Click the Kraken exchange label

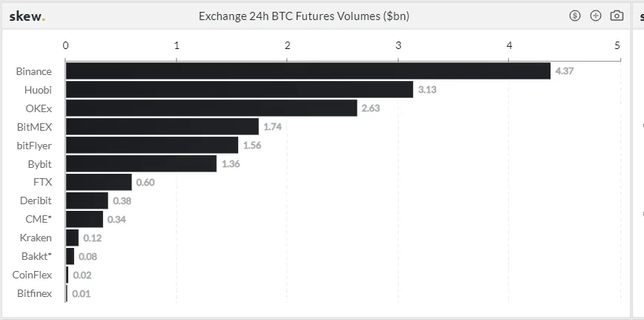tap(36, 238)
